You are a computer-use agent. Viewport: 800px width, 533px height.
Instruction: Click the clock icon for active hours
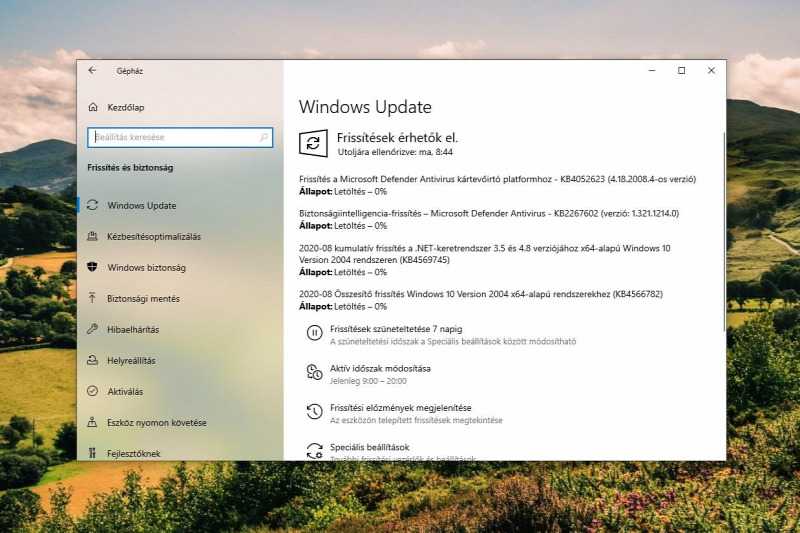tap(314, 372)
